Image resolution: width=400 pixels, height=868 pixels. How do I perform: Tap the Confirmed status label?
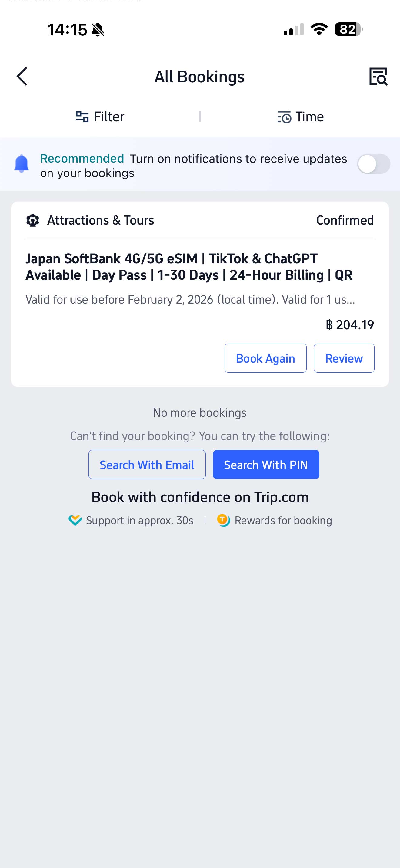pyautogui.click(x=345, y=220)
